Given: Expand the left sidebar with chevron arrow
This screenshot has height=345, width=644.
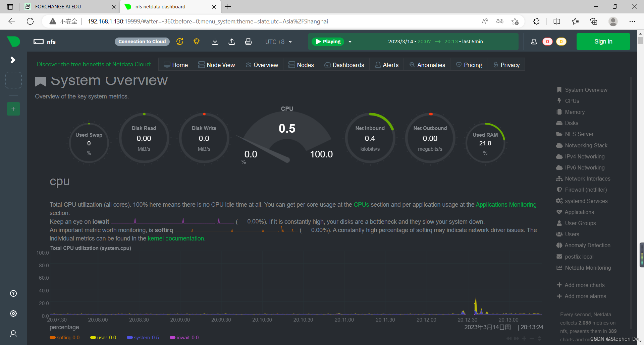Looking at the screenshot, I should 13,60.
